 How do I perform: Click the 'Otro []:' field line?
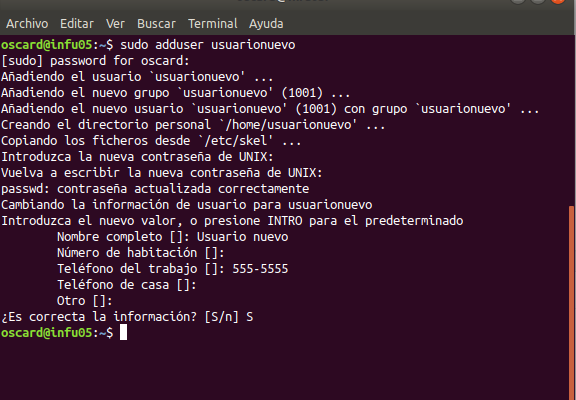point(84,301)
